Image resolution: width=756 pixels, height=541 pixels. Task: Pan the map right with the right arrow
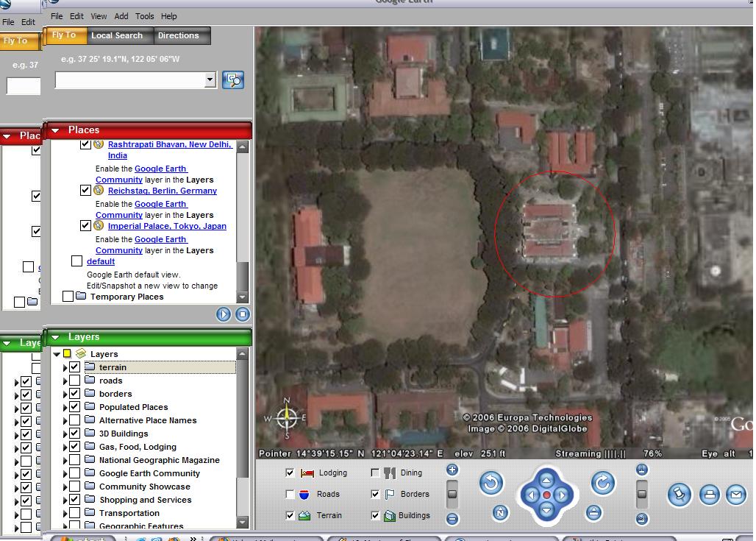562,495
